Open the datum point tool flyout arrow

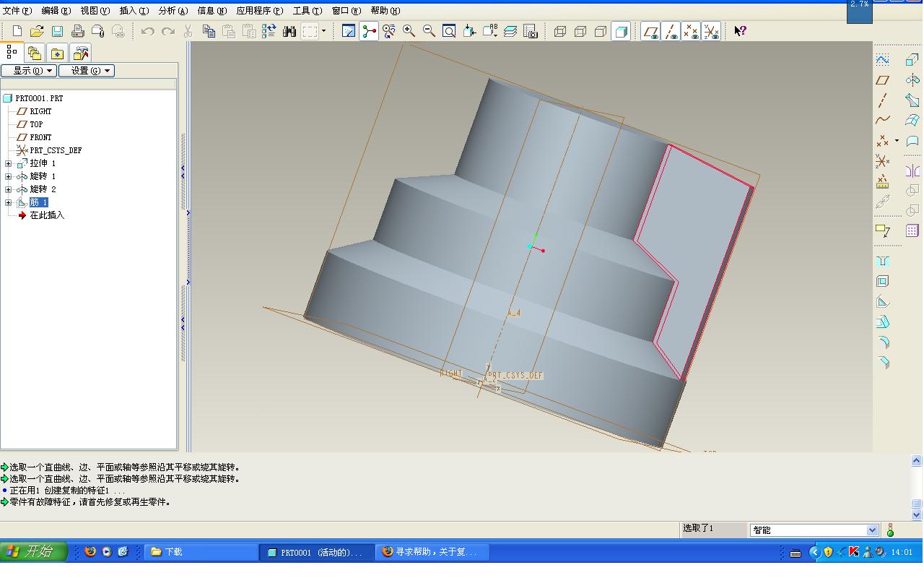point(897,141)
